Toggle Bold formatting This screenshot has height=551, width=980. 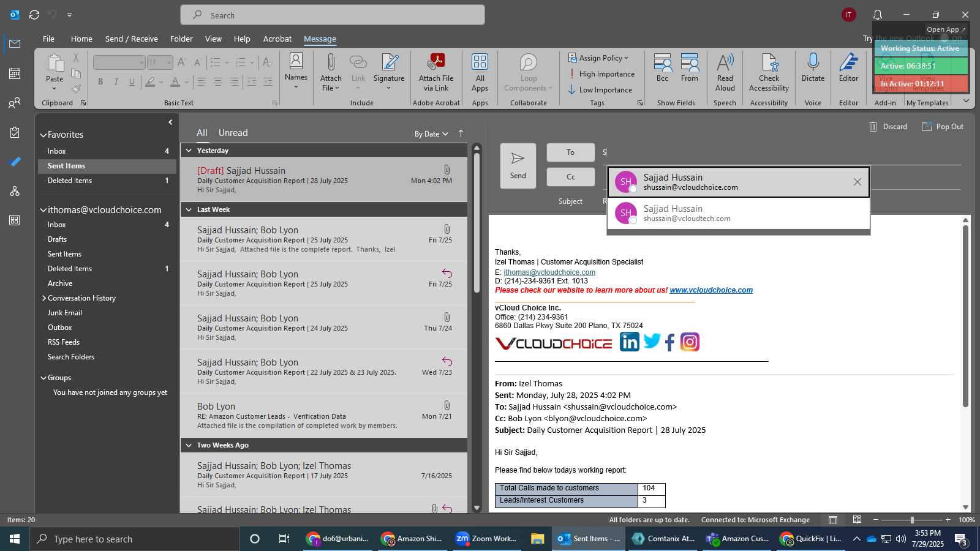click(100, 82)
